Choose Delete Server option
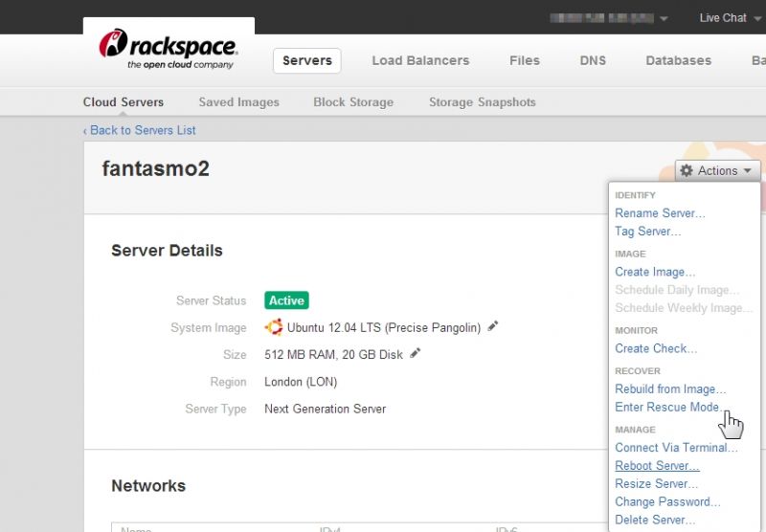 655,520
